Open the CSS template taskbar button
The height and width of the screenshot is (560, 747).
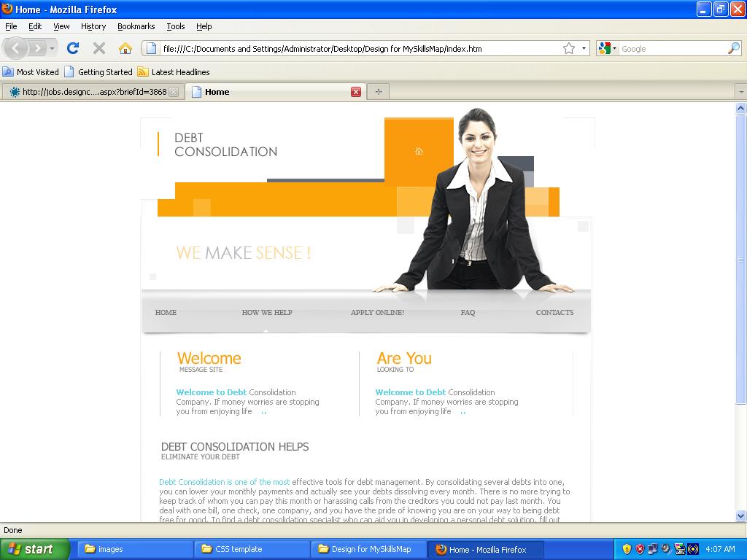(x=251, y=549)
